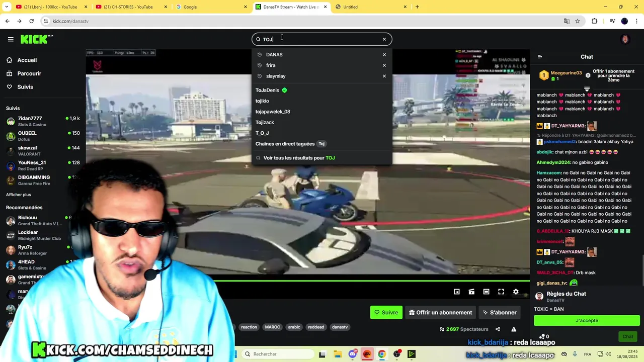Screen dimensions: 644x362
Task: Expand followed list with Afficher plus
Action: pos(19,195)
